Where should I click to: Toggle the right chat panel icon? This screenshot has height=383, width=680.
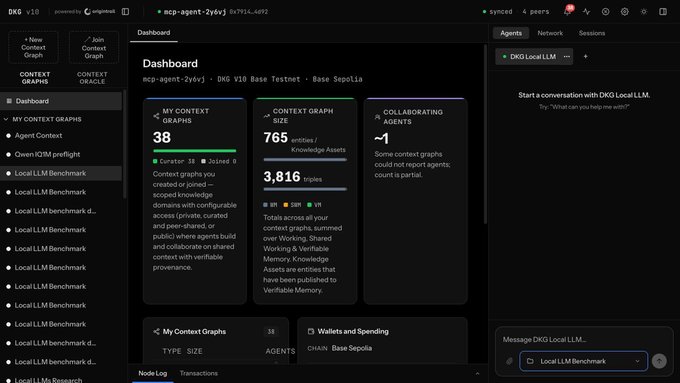coord(663,12)
